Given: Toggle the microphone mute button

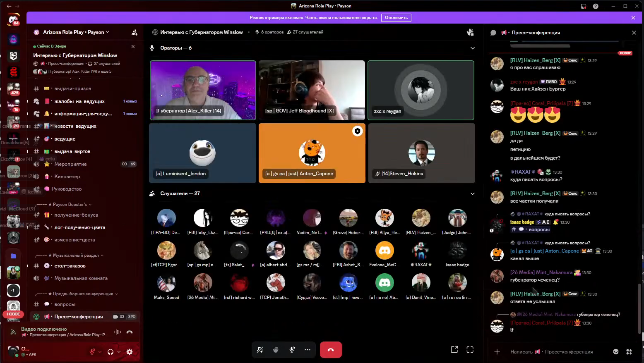Looking at the screenshot, I should point(93,352).
